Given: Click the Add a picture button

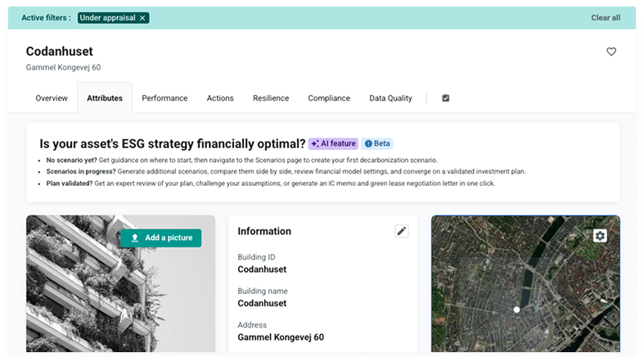Looking at the screenshot, I should [x=161, y=238].
